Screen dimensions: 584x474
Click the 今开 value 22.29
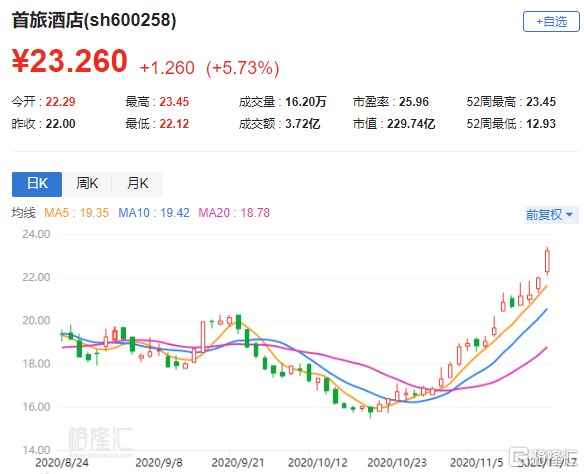pyautogui.click(x=60, y=102)
